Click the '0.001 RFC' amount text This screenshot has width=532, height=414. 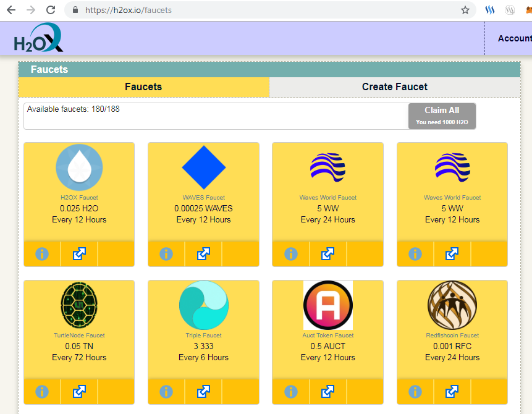click(452, 346)
